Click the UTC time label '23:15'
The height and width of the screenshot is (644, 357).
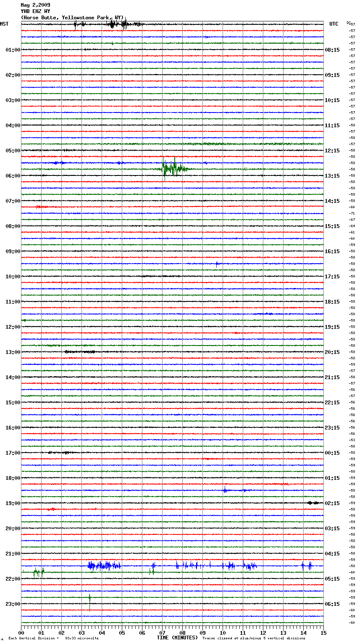(332, 427)
